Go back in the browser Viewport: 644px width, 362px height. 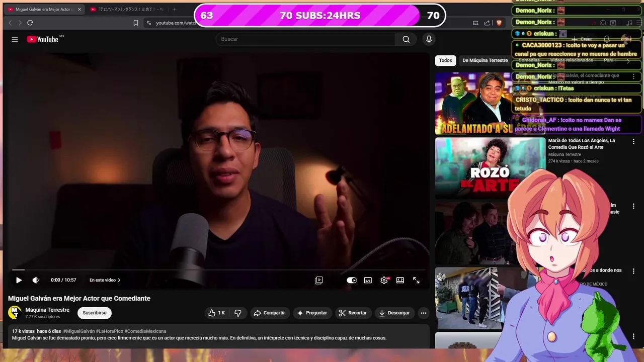10,23
